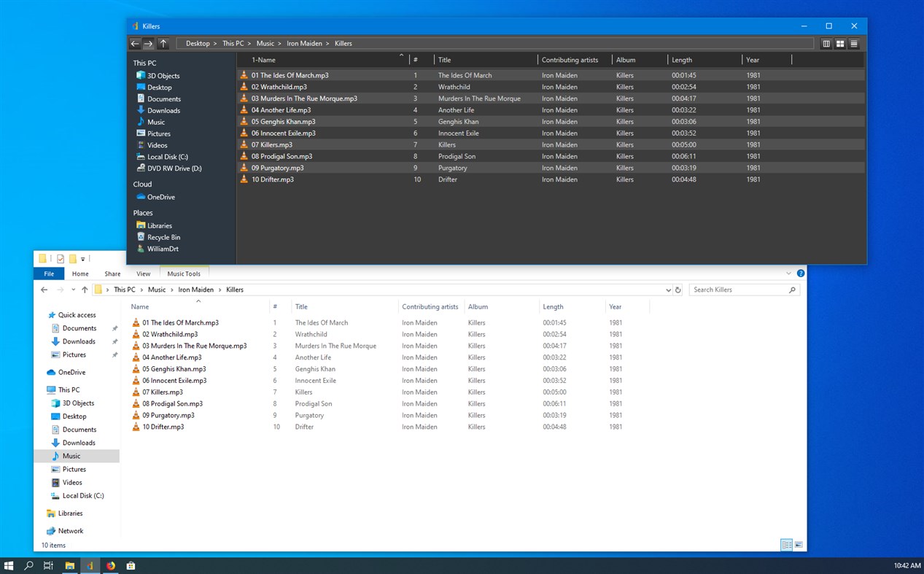This screenshot has width=924, height=574.
Task: Click the Help question mark toggle
Action: (x=800, y=273)
